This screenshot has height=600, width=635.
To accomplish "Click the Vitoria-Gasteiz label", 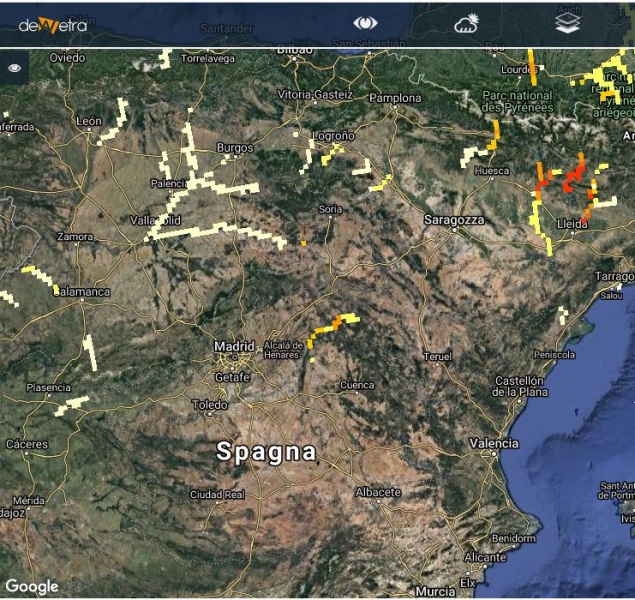I will 315,94.
